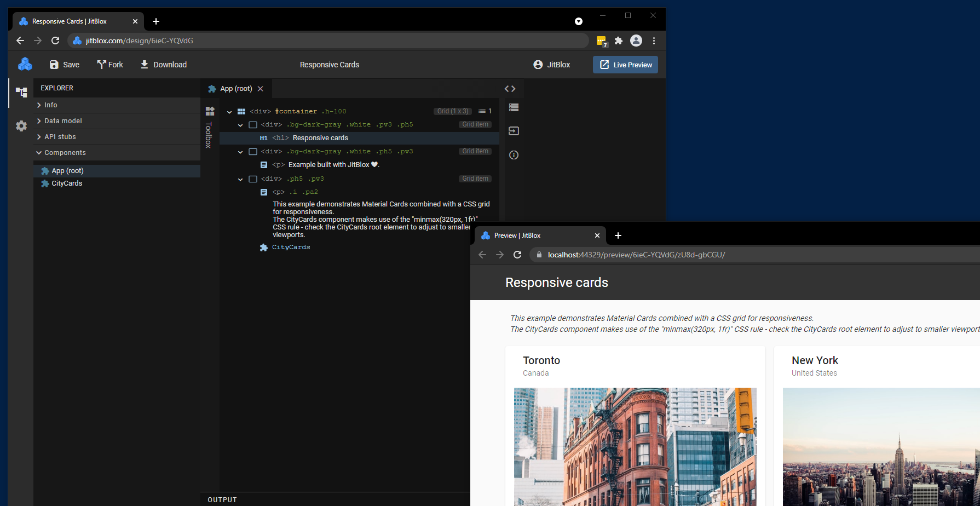Open new tab in the design browser window
980x506 pixels.
tap(156, 21)
